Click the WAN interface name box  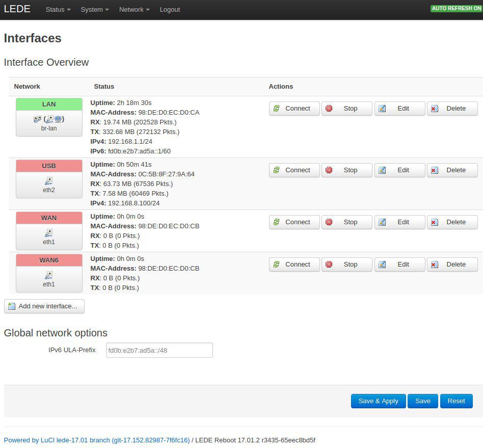click(x=49, y=218)
